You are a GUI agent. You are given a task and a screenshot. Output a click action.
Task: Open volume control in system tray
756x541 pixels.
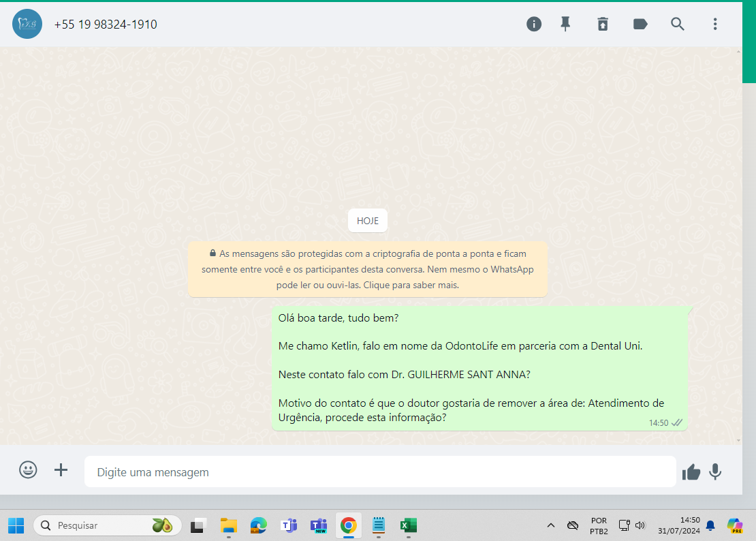(x=640, y=525)
